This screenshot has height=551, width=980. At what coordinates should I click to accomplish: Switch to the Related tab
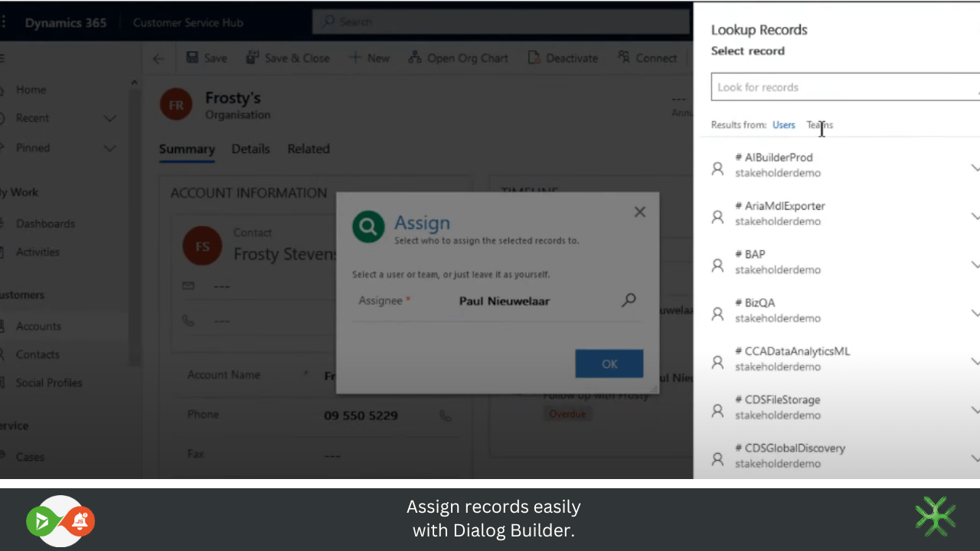309,149
